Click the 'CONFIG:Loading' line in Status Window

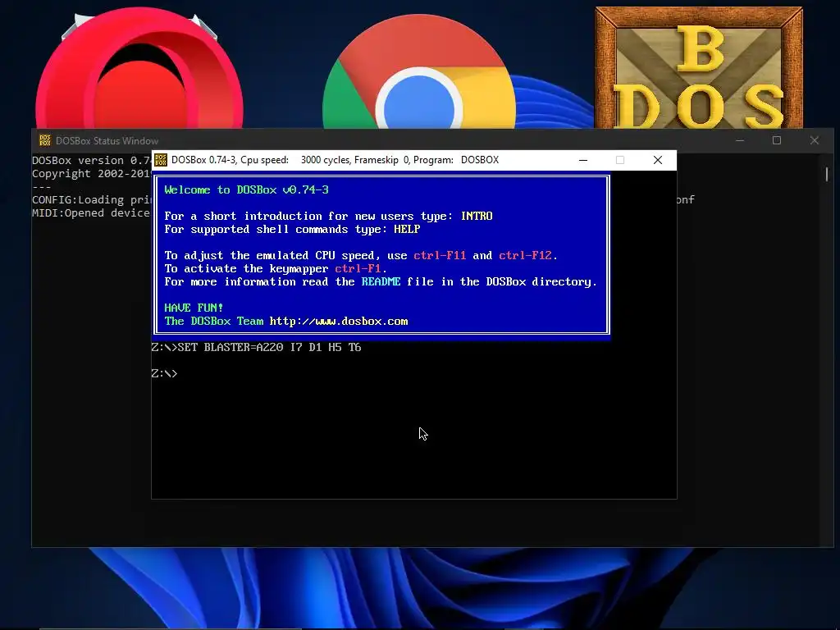(92, 200)
